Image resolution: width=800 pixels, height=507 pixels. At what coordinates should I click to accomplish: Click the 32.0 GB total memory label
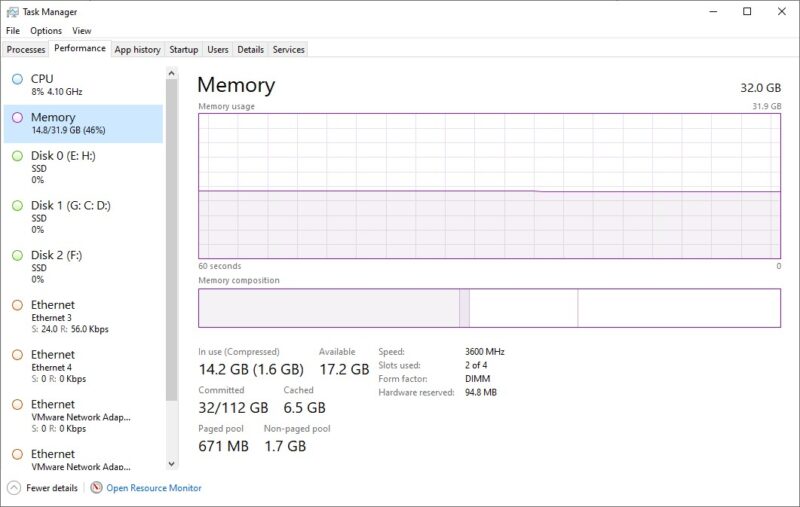pos(760,88)
